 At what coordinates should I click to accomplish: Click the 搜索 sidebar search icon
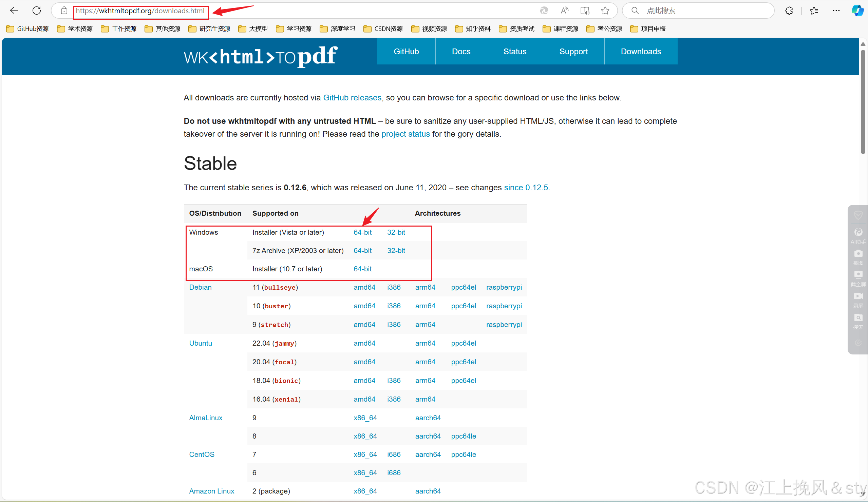pos(858,321)
